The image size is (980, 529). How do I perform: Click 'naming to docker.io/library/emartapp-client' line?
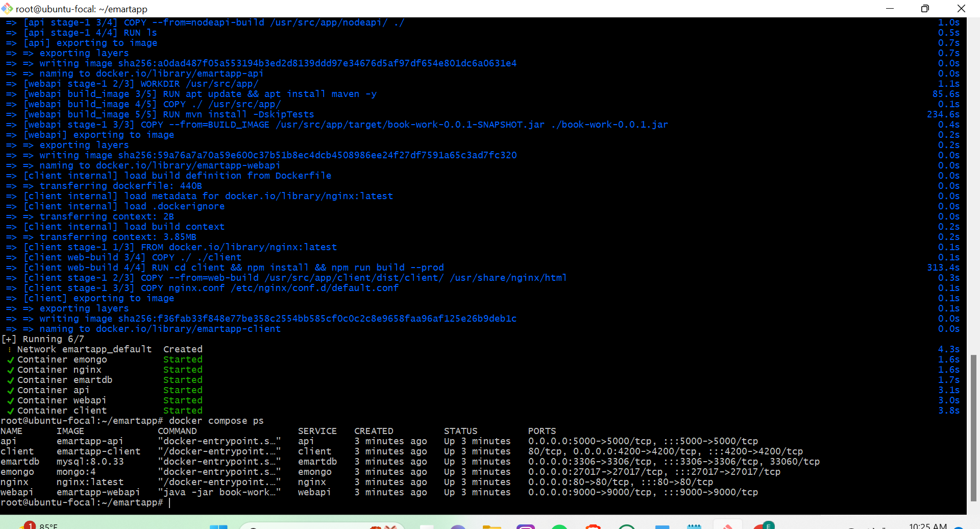click(160, 329)
